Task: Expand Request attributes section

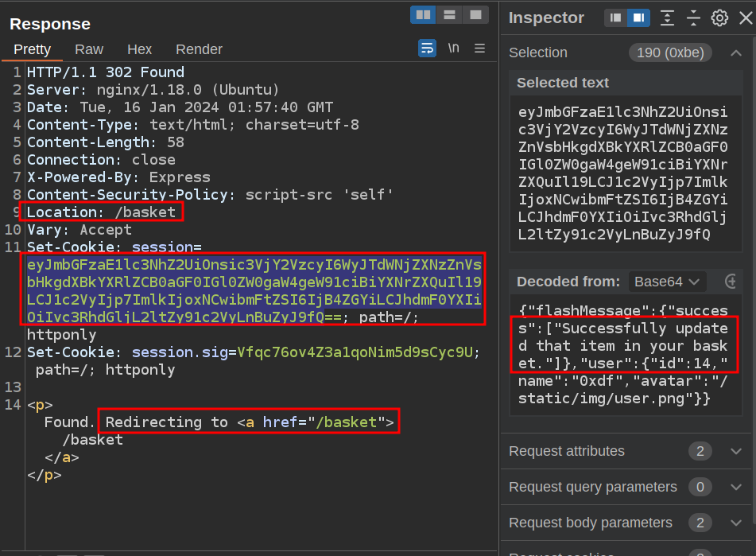Action: click(x=735, y=452)
